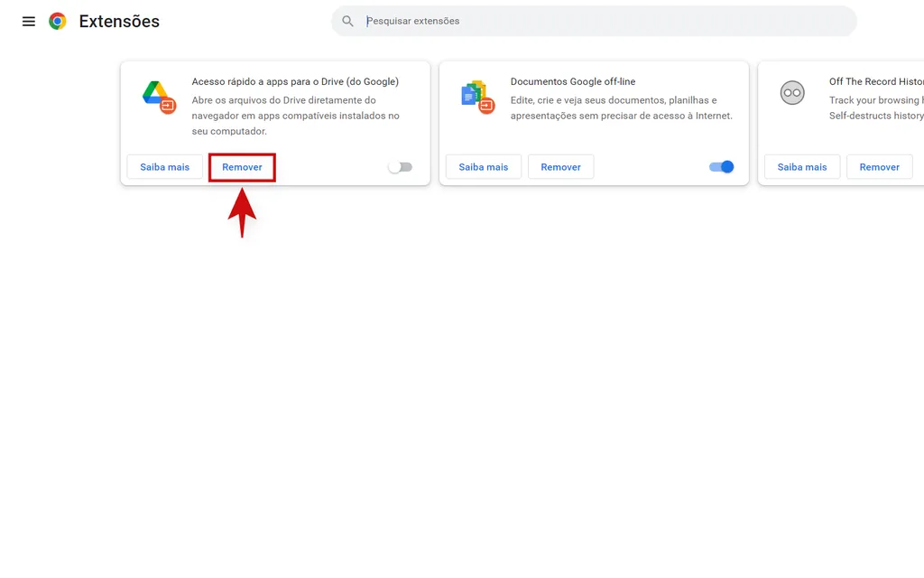
Task: Remove the Off The Record History extension
Action: tap(879, 167)
